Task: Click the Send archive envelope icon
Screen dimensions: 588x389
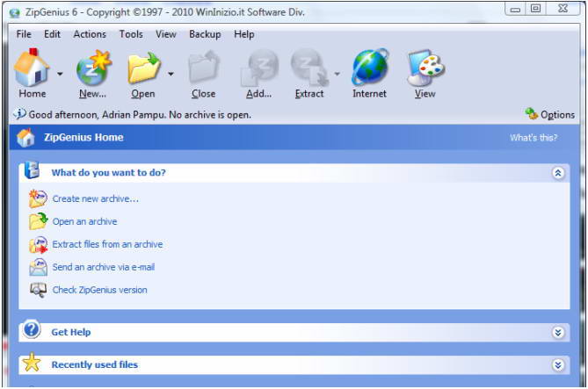Action: coord(38,267)
